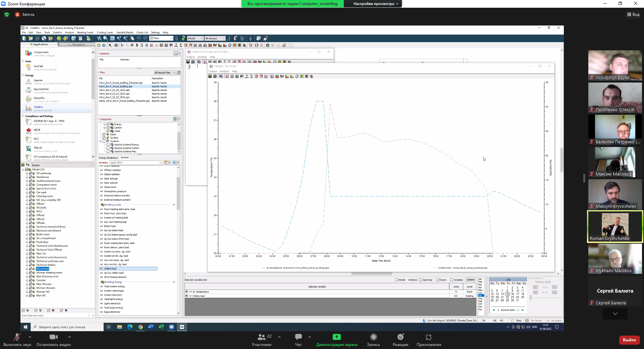Image resolution: width=644 pixels, height=349 pixels.
Task: Open the Cooling Loads menu
Action: [x=105, y=33]
